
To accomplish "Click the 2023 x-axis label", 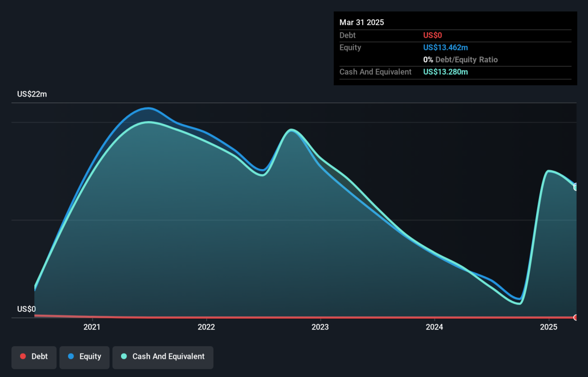I will pos(320,327).
